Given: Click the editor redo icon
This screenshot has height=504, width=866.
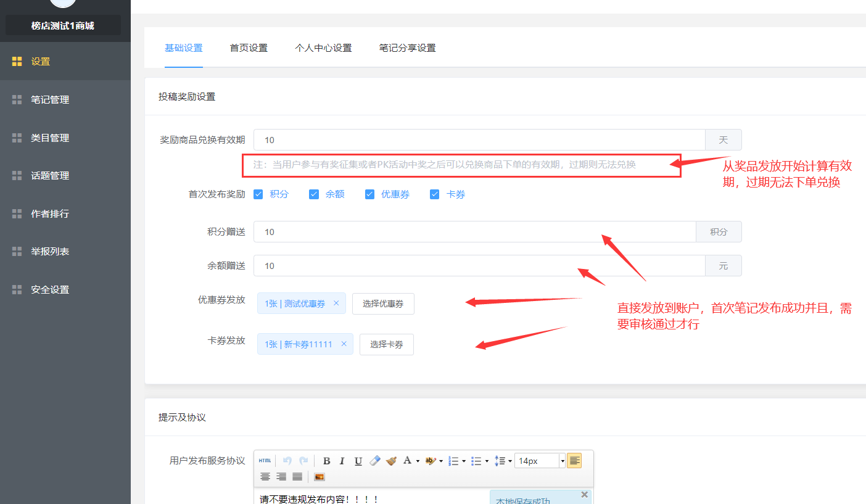Looking at the screenshot, I should [303, 461].
